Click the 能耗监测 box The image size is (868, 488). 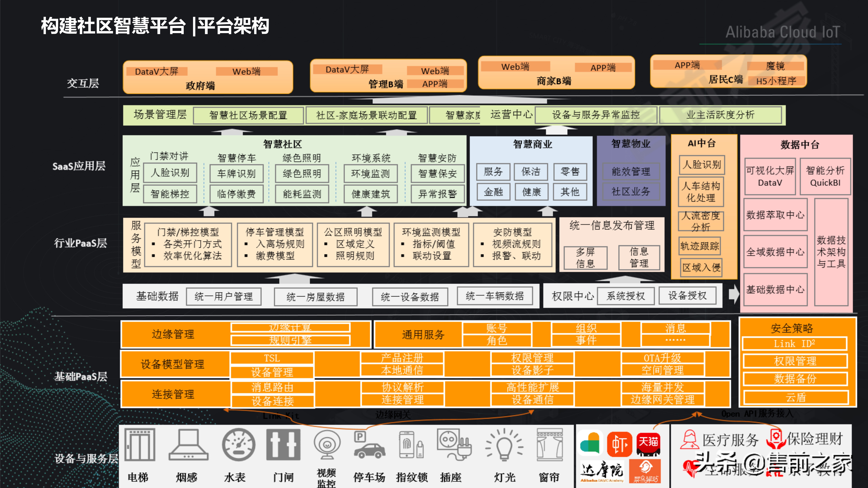pyautogui.click(x=302, y=194)
